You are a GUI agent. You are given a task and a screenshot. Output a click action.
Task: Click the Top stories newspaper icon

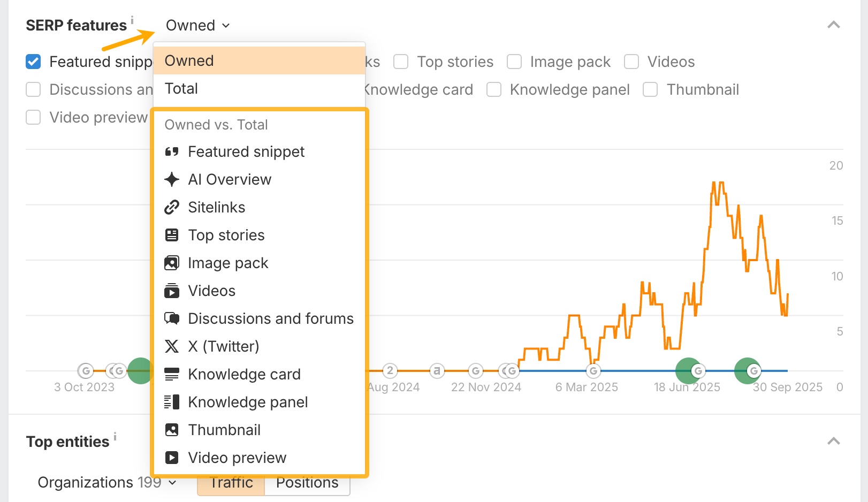click(172, 235)
